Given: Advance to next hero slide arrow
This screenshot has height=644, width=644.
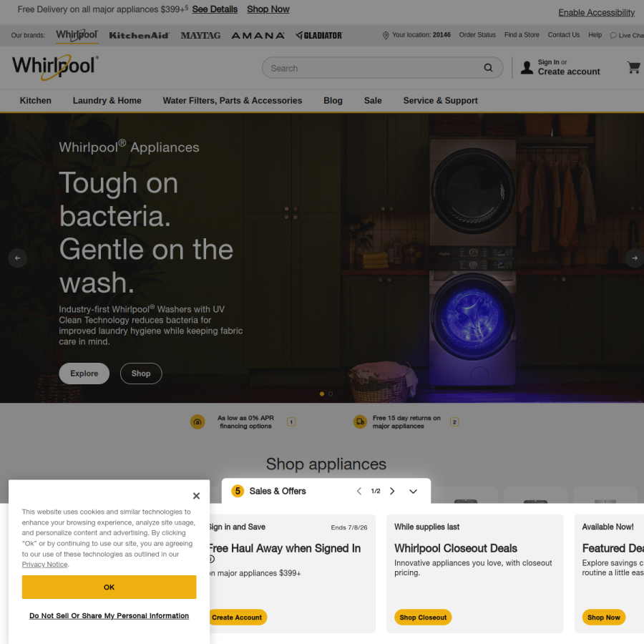Looking at the screenshot, I should coord(635,258).
